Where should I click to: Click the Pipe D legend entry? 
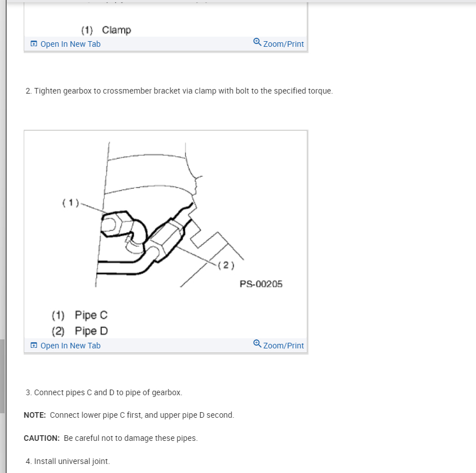(80, 331)
